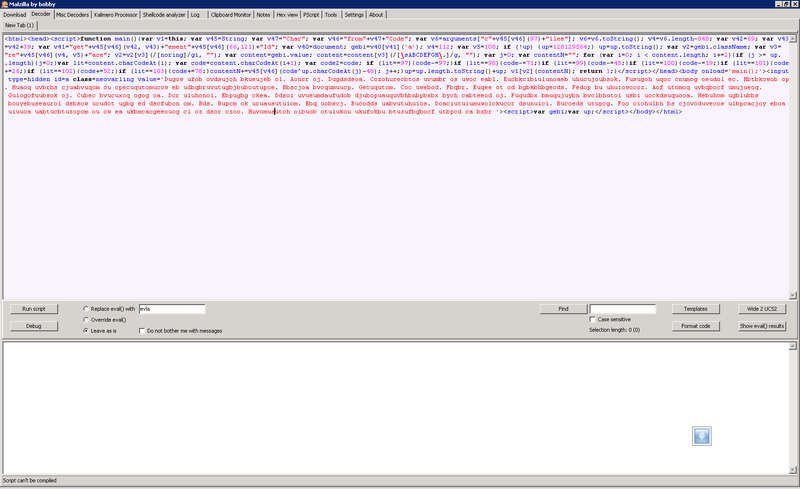The width and height of the screenshot is (800, 489).
Task: Click Show eval() results button
Action: (x=762, y=326)
